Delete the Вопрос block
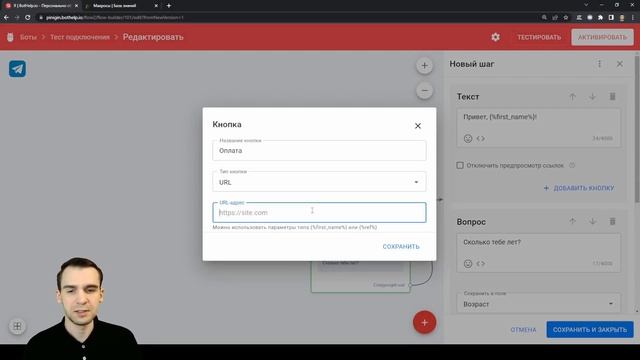The image size is (640, 360). 612,222
